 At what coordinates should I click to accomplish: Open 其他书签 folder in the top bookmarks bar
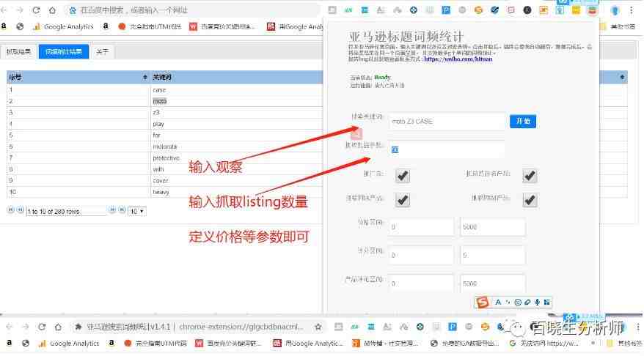pyautogui.click(x=619, y=26)
